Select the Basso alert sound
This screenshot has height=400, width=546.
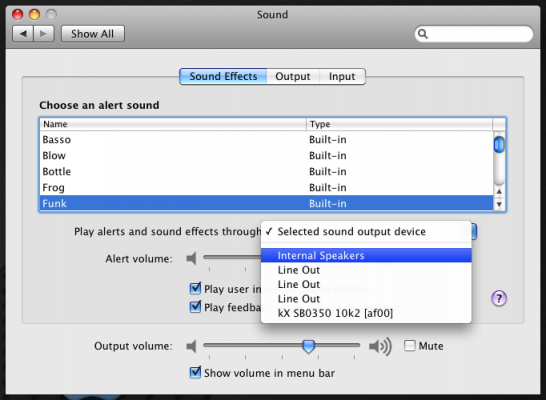pos(266,140)
